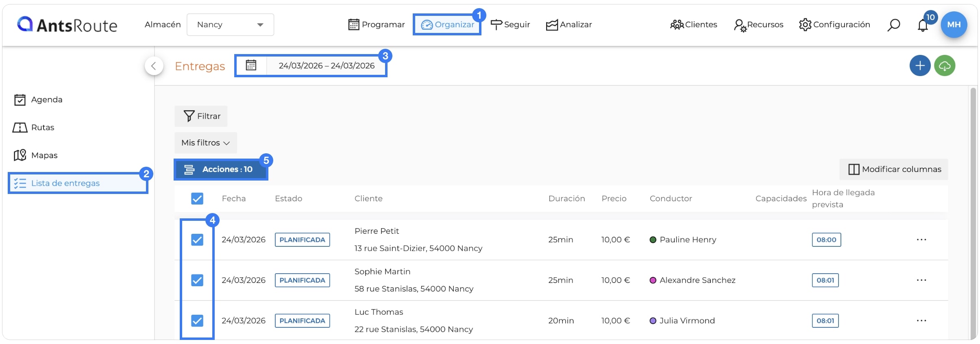Image resolution: width=980 pixels, height=344 pixels.
Task: Click PLANIFICADA status for Sophie Martin
Action: 302,280
